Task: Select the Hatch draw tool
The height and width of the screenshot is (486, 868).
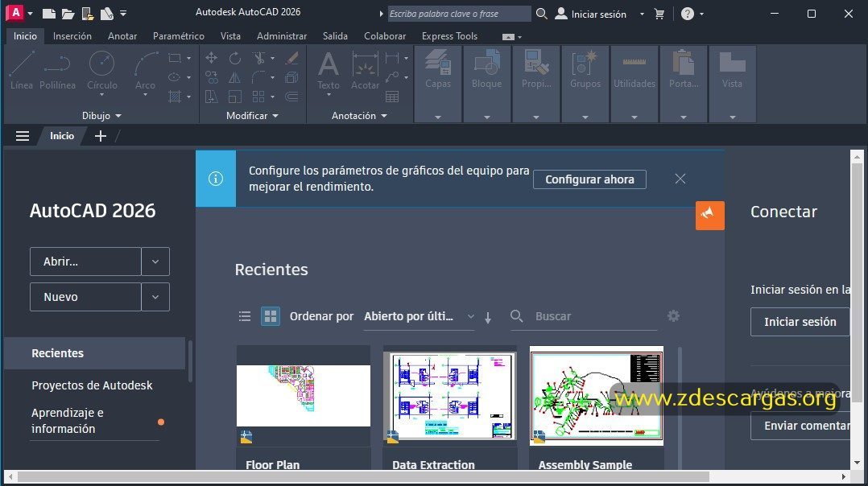Action: (x=175, y=97)
